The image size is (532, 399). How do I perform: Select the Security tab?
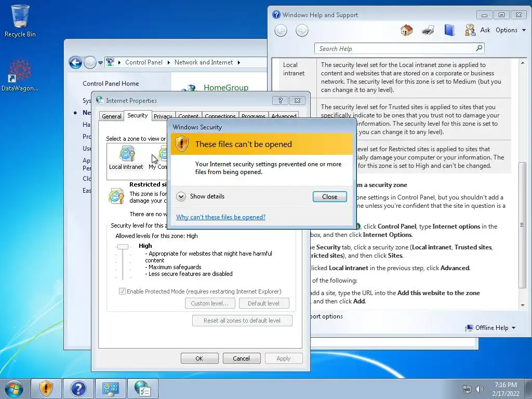137,115
